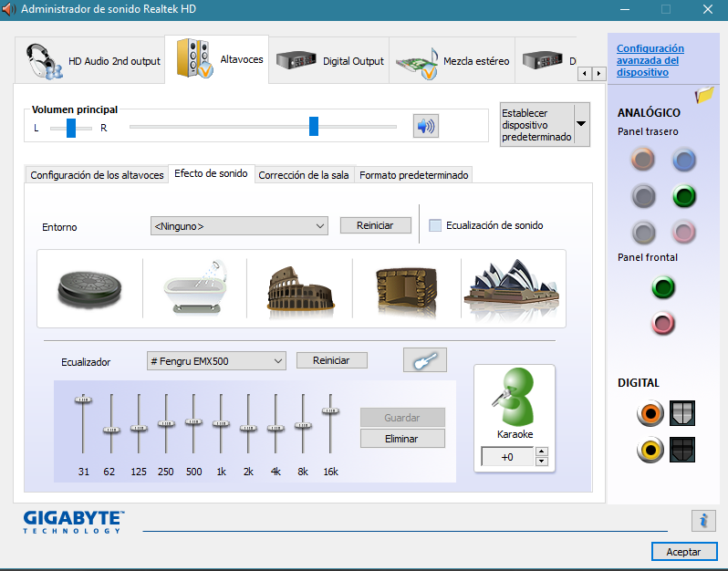Select the Colosseum arena environment preset

tap(300, 288)
